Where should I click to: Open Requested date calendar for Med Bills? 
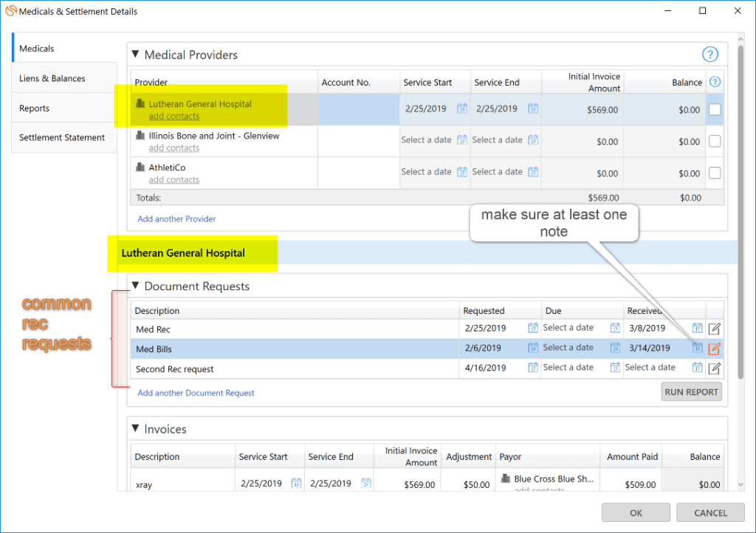pos(533,348)
